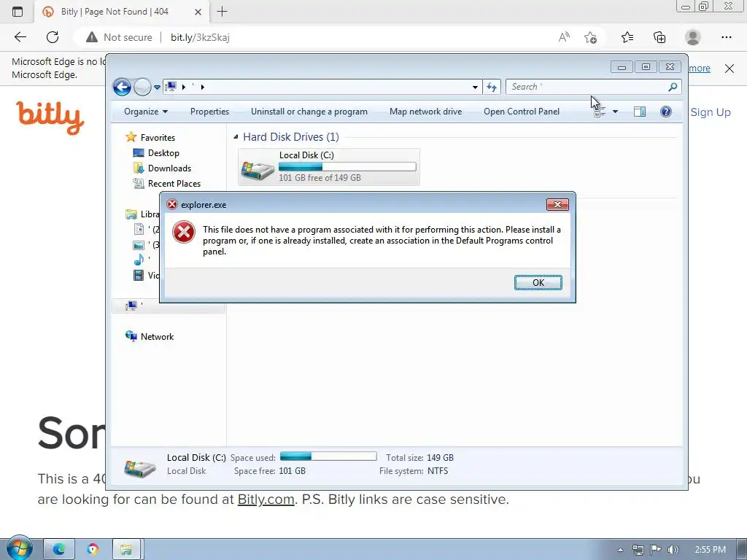Click the Explorer forward navigation arrow

(142, 87)
